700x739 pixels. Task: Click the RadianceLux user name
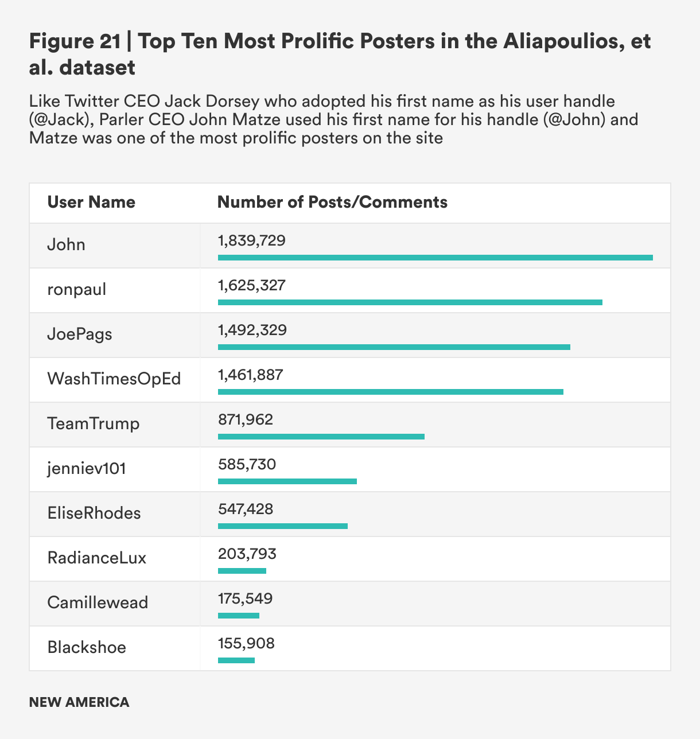coord(97,558)
